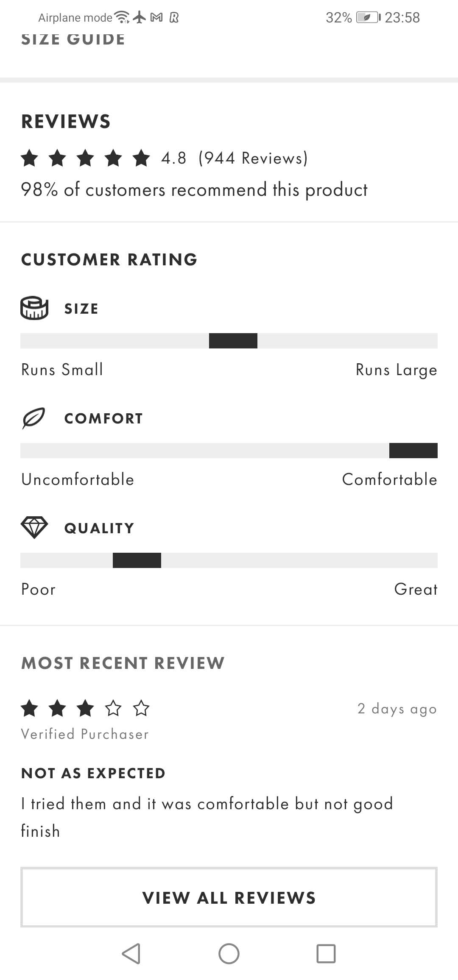Tap the airplane mode status icon

click(x=139, y=17)
